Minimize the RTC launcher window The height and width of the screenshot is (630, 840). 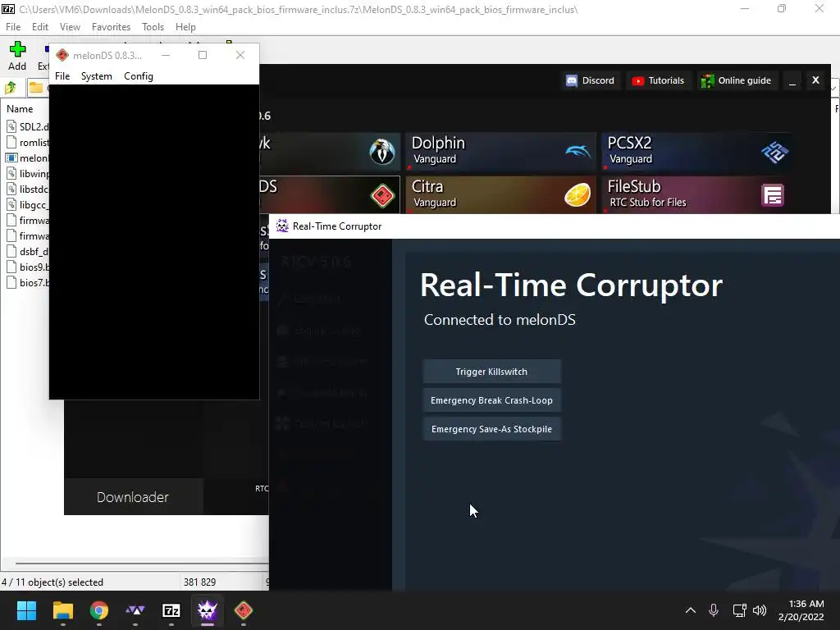792,81
